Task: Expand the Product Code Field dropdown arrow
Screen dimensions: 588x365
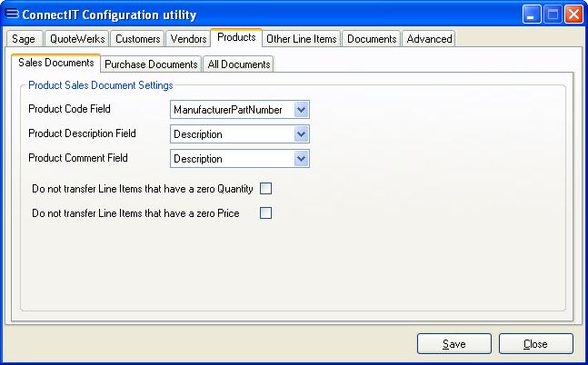Action: (x=301, y=110)
